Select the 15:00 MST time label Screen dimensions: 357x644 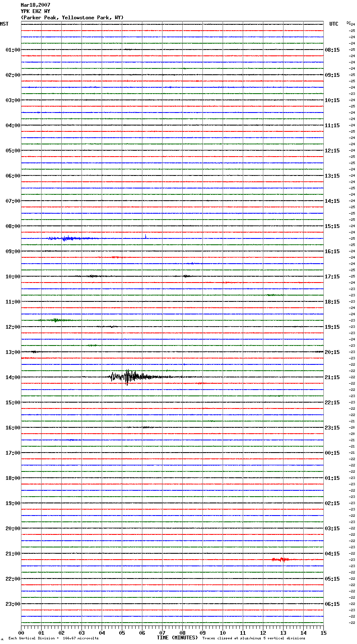[x=13, y=403]
